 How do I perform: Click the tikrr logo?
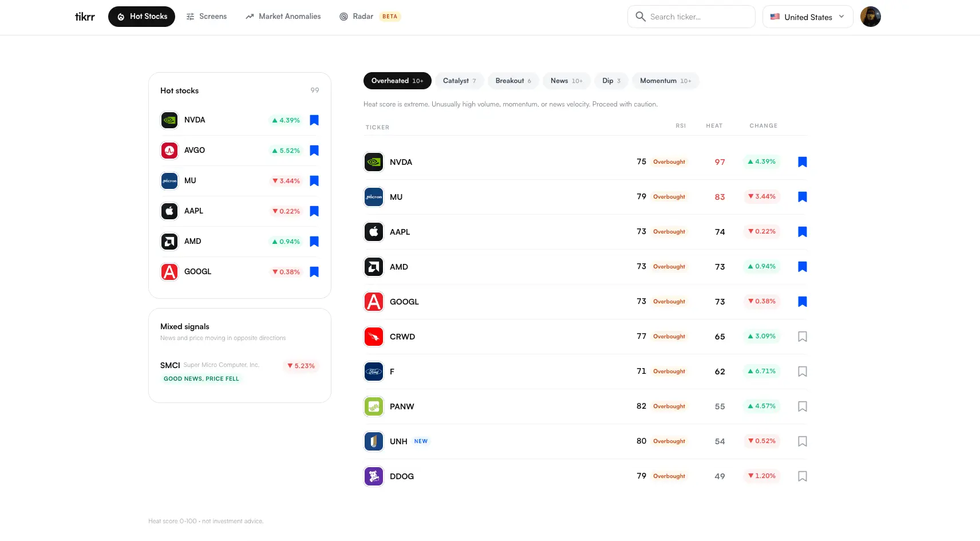[x=85, y=17]
